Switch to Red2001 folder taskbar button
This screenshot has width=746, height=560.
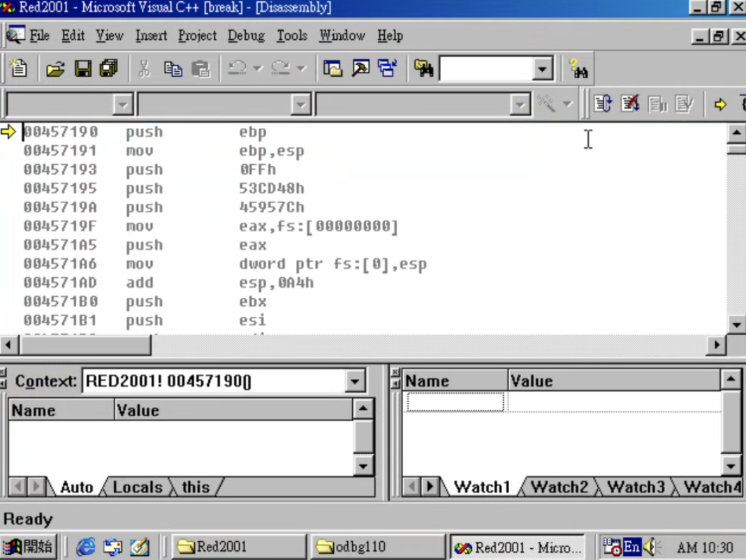pos(240,547)
